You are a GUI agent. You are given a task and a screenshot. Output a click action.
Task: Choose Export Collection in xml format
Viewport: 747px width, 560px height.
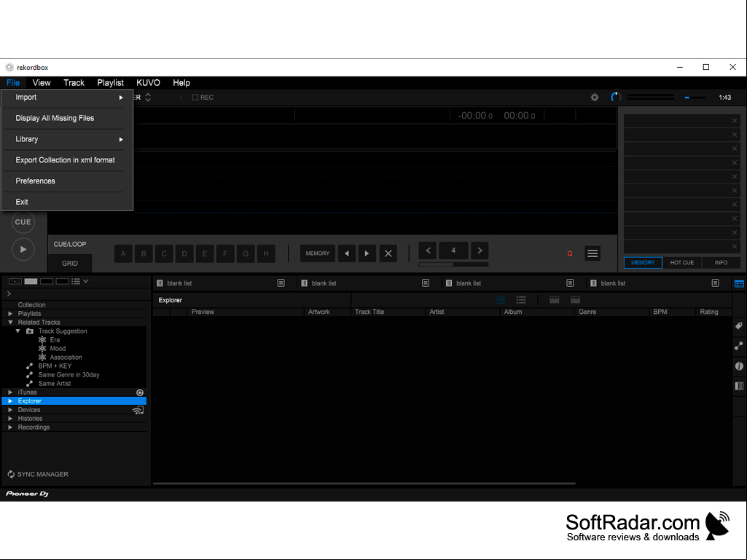(67, 160)
